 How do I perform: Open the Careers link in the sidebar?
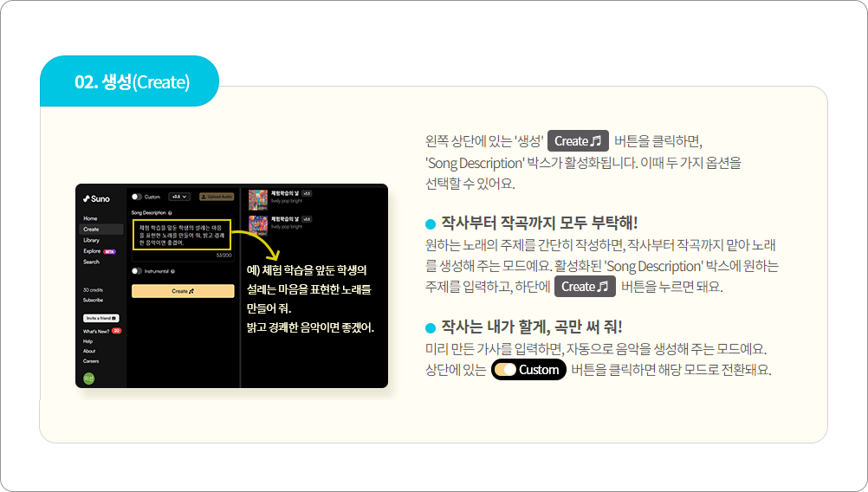(91, 361)
